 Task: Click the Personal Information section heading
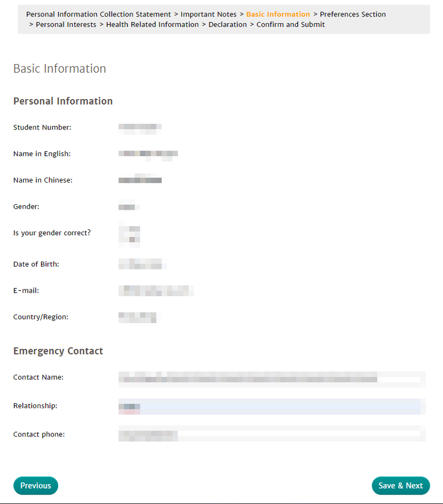63,101
